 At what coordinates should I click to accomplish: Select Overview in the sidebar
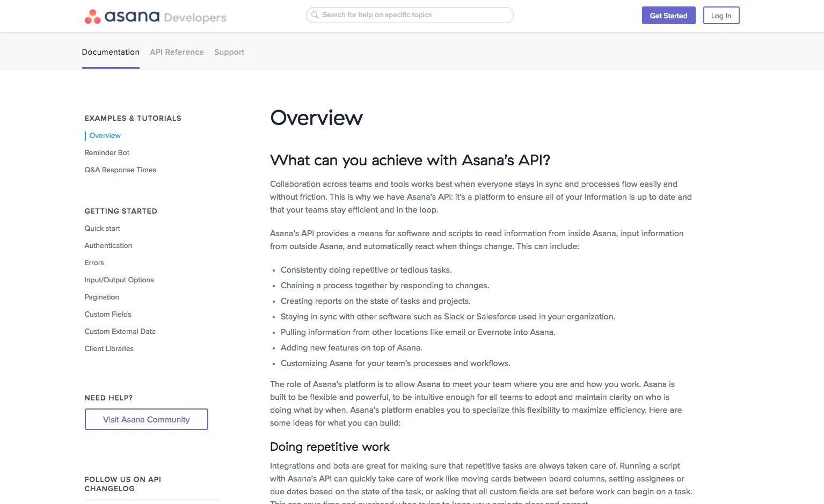click(105, 136)
